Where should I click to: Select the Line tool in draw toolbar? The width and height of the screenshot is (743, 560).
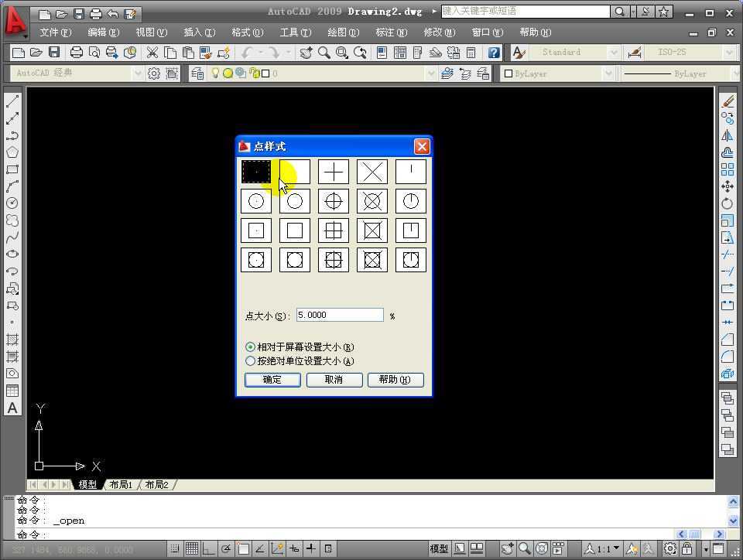[x=12, y=101]
